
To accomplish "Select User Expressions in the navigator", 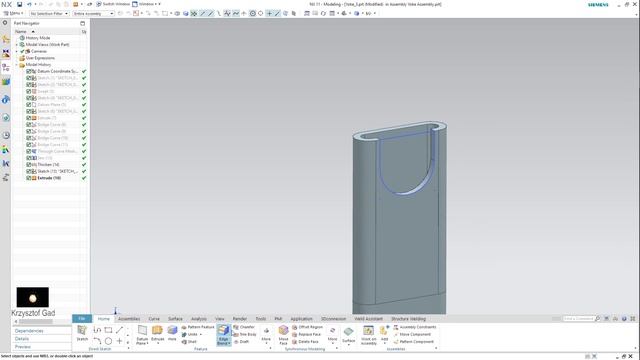I will point(40,58).
